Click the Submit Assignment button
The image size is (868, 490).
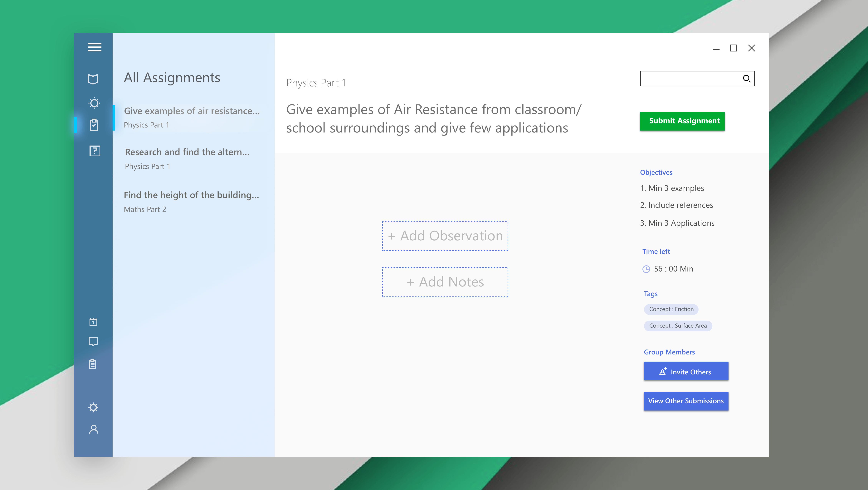click(682, 121)
